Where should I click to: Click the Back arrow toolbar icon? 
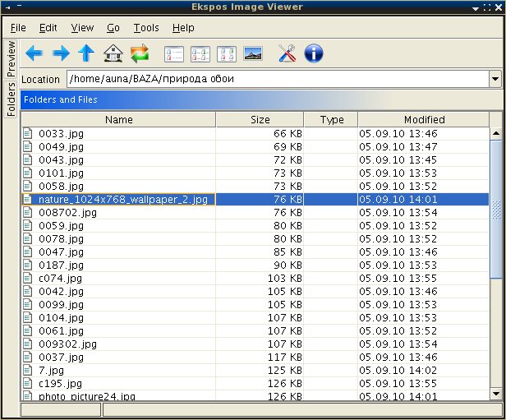pos(34,53)
